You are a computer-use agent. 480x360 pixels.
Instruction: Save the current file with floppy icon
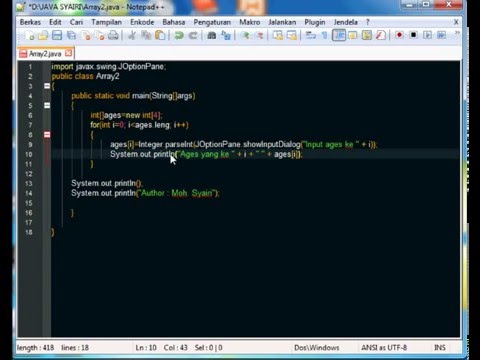(x=57, y=35)
